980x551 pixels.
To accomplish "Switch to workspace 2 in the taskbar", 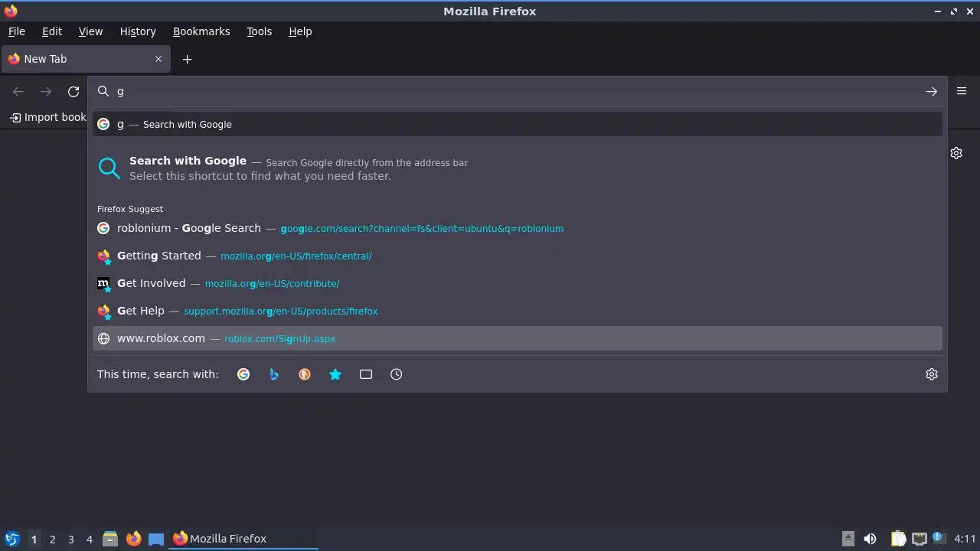I will click(52, 539).
